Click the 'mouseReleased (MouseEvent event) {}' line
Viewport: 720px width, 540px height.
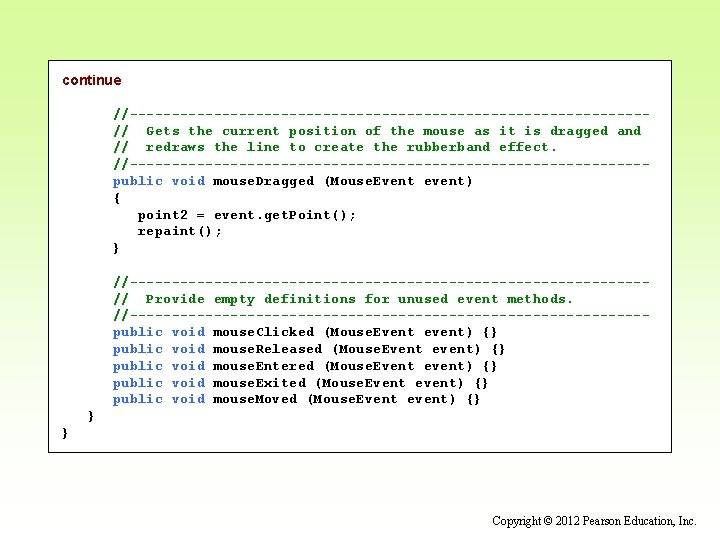click(x=309, y=349)
